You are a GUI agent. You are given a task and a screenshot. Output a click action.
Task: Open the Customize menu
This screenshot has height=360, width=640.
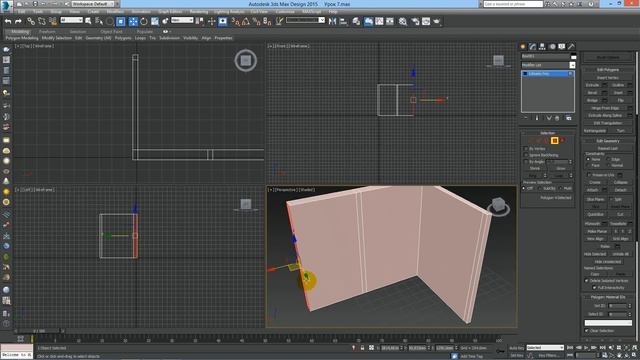pos(285,12)
